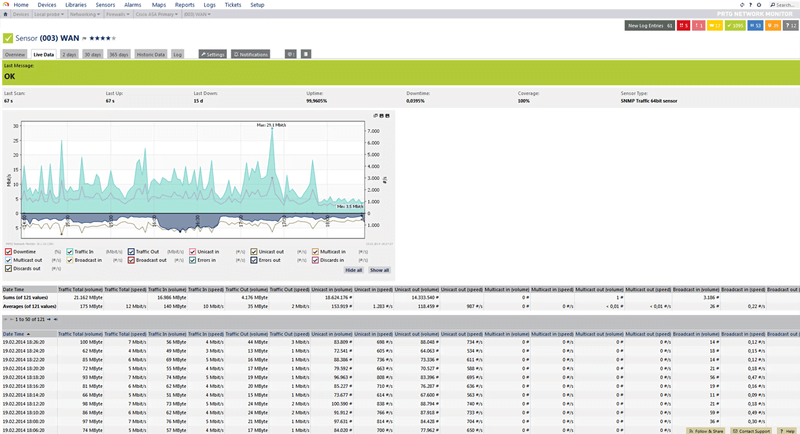This screenshot has width=800, height=434.
Task: Open the green Up sensors badge showing 1095
Action: [x=735, y=26]
